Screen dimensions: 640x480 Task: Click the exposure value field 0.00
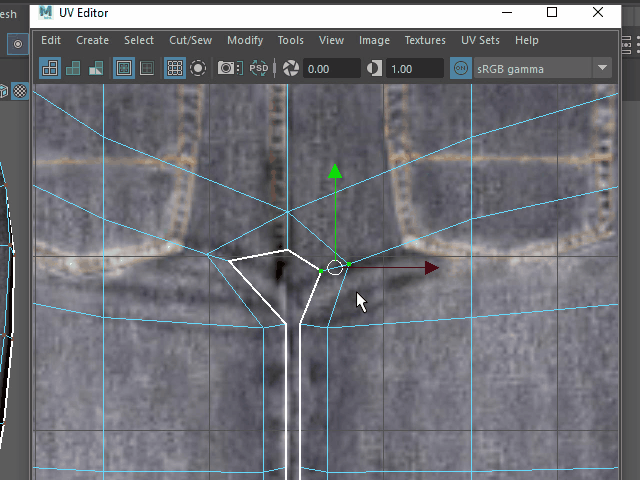pyautogui.click(x=332, y=68)
